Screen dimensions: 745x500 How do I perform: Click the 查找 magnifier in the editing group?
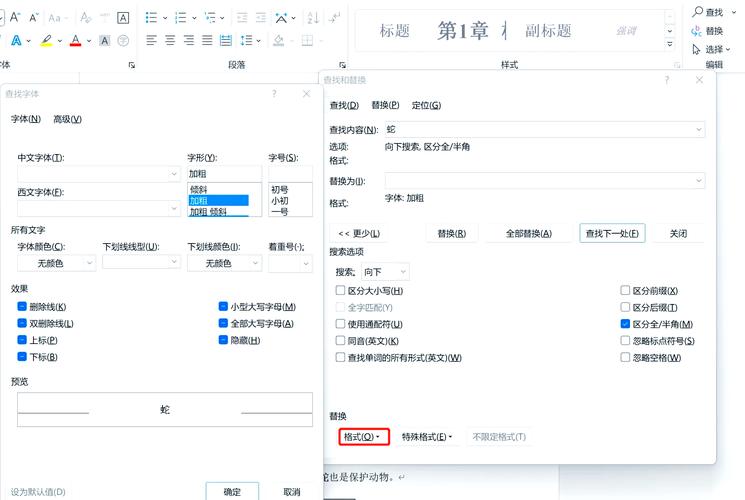697,11
